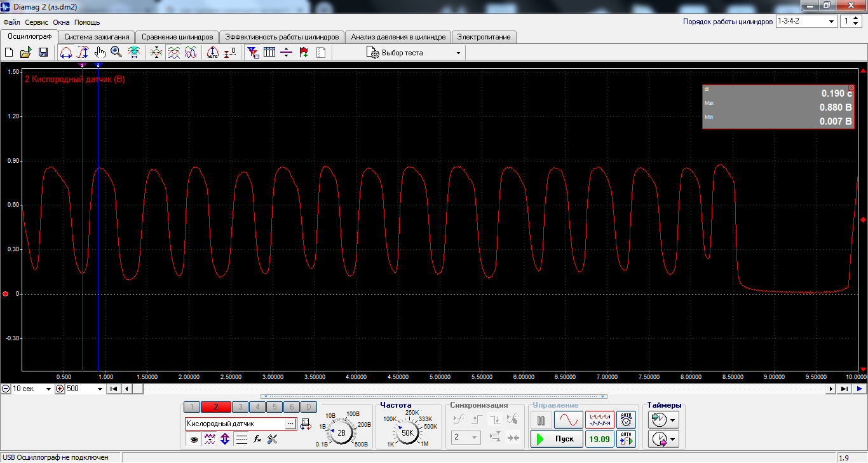Select the hand pan tool
Screen dimensions: 868x463
tap(100, 53)
